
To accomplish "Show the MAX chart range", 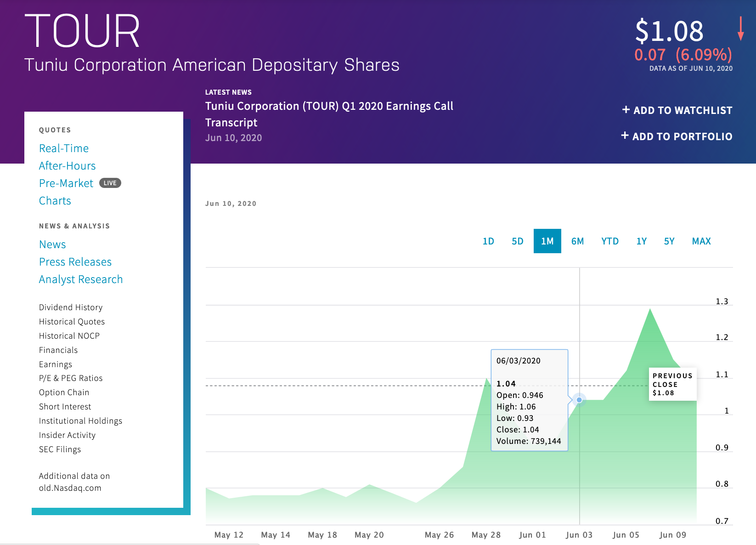I will click(701, 241).
